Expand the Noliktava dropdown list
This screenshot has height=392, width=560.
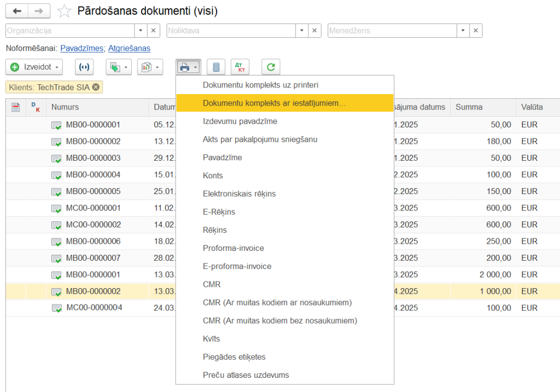coord(302,31)
